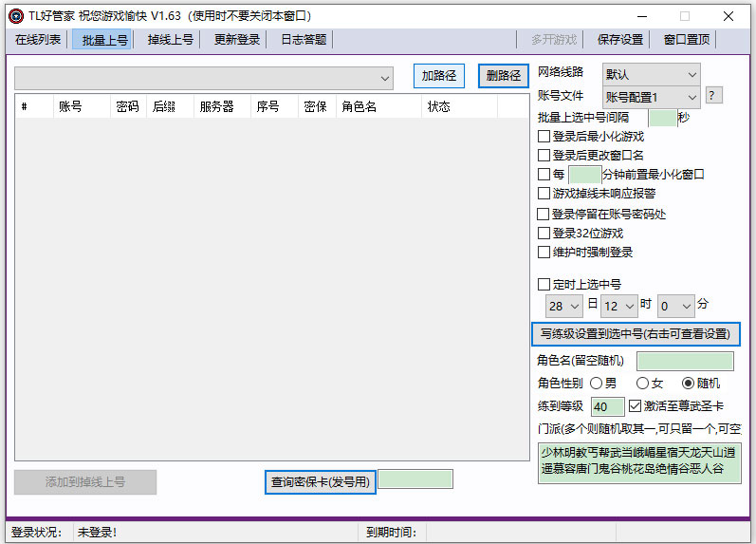Click the TL好管家 app icon in title bar
Image resolution: width=756 pixels, height=544 pixels.
point(16,16)
